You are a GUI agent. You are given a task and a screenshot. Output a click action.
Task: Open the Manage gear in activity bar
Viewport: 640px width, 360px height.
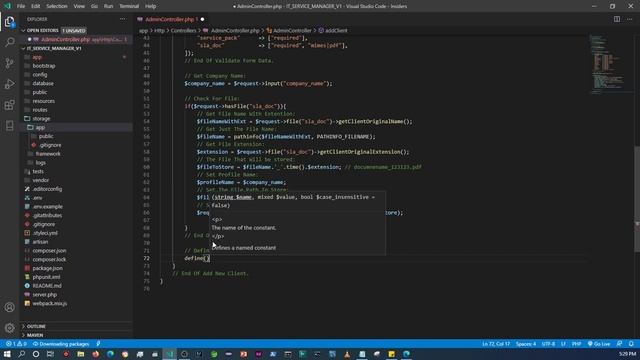pos(9,327)
